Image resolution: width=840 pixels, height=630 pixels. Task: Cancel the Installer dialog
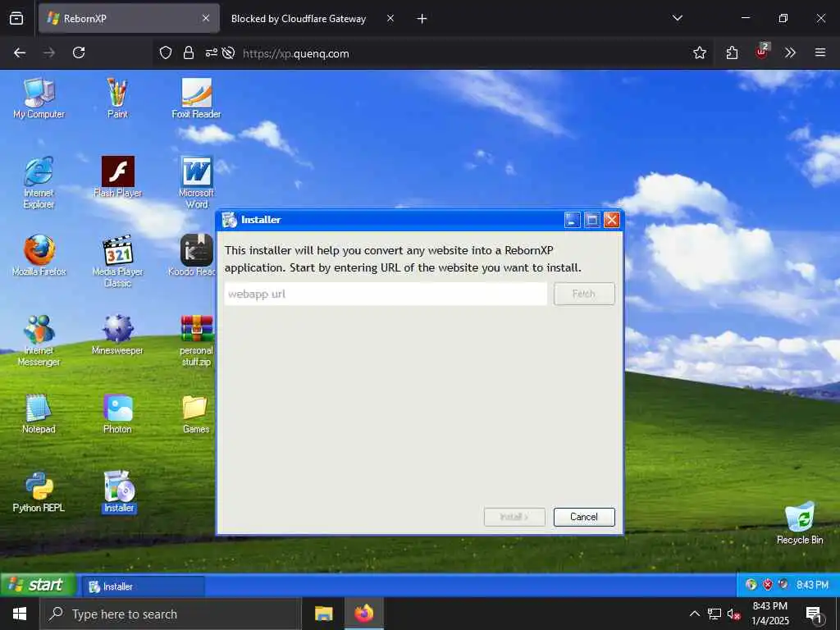click(584, 517)
